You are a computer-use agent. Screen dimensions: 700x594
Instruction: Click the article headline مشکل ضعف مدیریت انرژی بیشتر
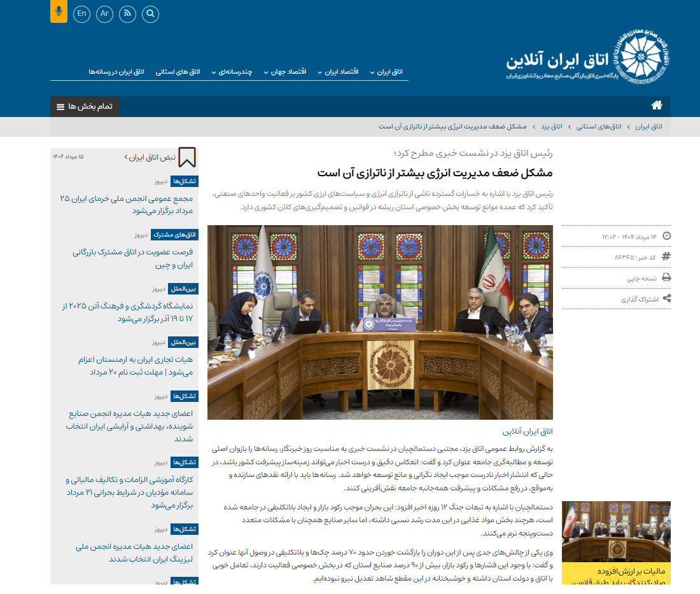435,173
